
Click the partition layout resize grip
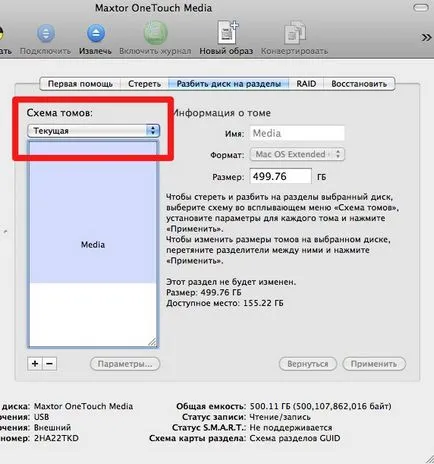click(152, 342)
